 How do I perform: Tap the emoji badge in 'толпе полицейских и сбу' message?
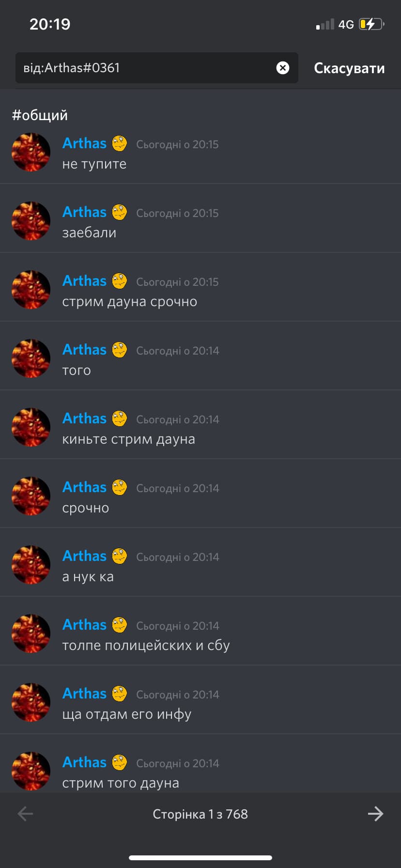pos(120,625)
